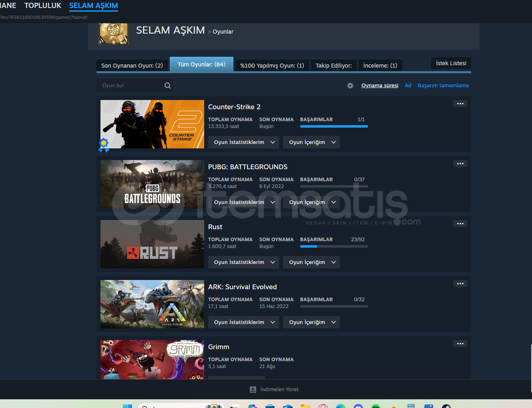Click the Oyunlar breadcrumb text

[x=223, y=32]
